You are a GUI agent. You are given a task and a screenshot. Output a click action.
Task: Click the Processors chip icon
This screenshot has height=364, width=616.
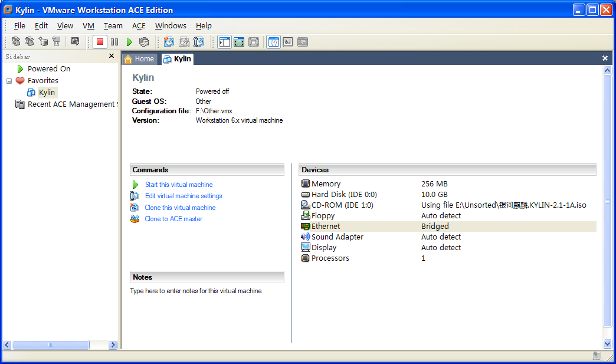click(305, 258)
